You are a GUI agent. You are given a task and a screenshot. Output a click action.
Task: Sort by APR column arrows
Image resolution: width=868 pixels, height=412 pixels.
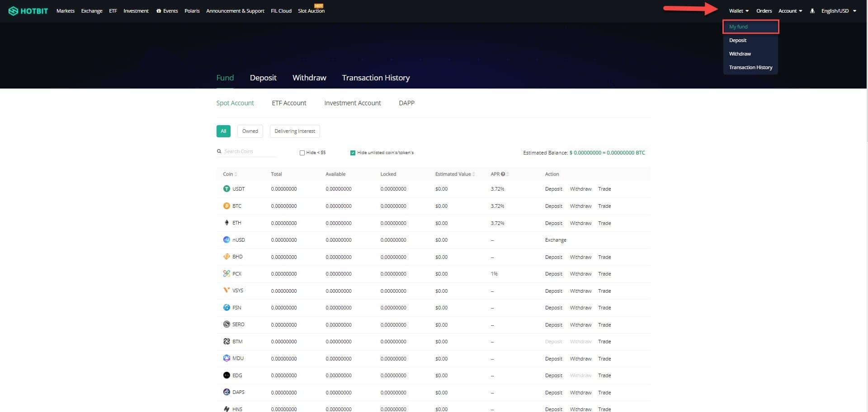point(508,174)
